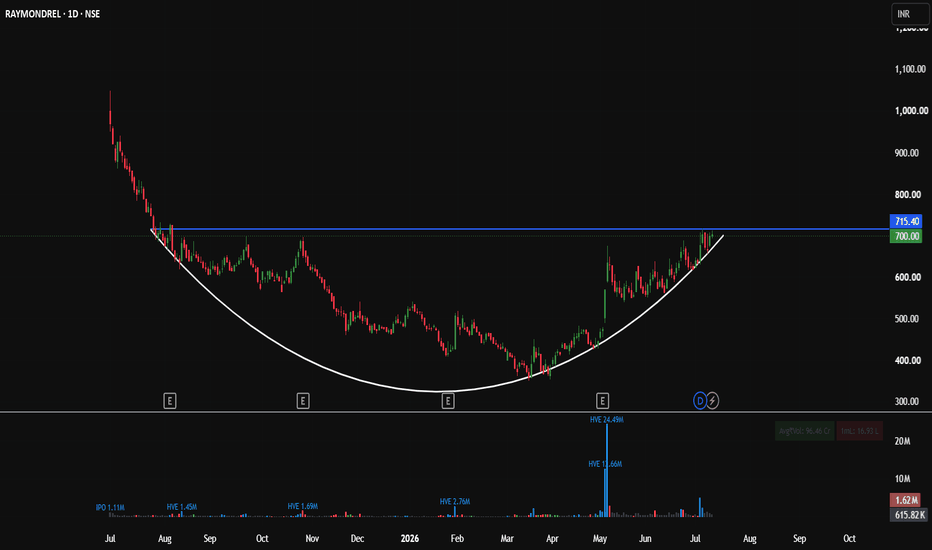This screenshot has width=932, height=550.
Task: Open the earnings marker before February 2026
Action: [448, 401]
